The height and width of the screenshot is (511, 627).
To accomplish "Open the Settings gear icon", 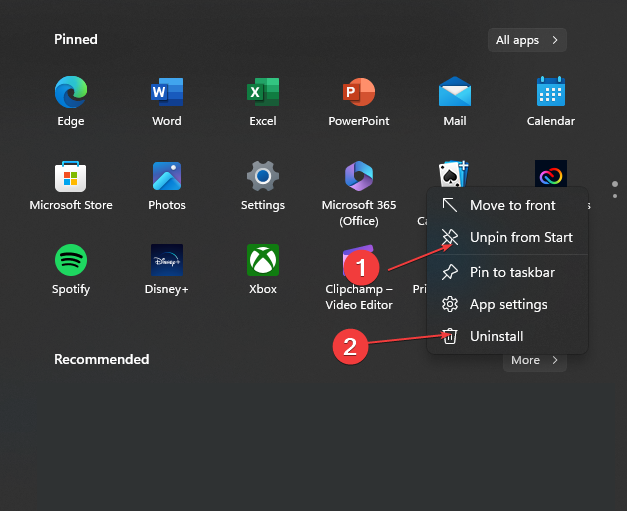I will 262,177.
